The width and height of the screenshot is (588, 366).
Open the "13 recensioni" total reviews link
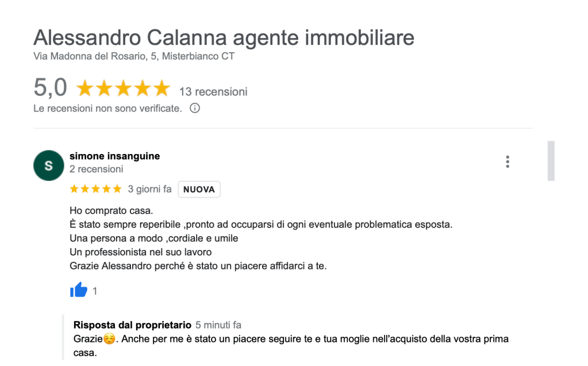click(213, 91)
